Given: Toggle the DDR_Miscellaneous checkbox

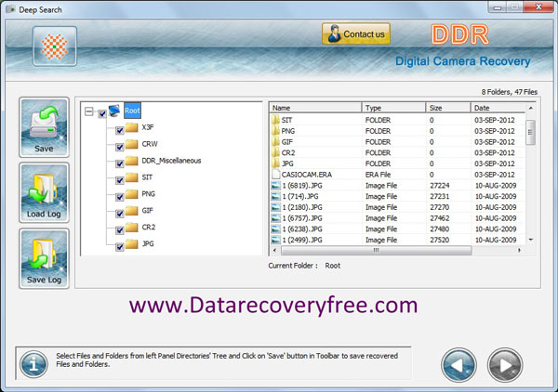Looking at the screenshot, I should pyautogui.click(x=120, y=163).
